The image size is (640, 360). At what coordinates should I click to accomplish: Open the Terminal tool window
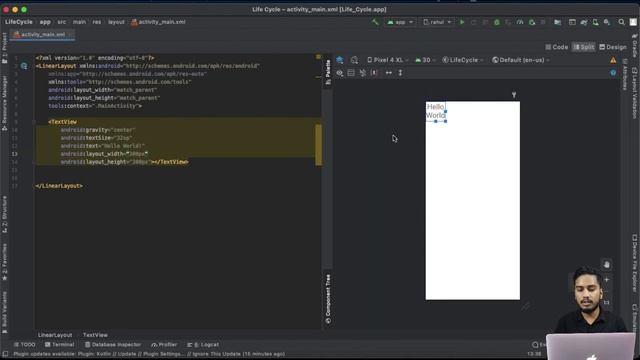[60, 344]
